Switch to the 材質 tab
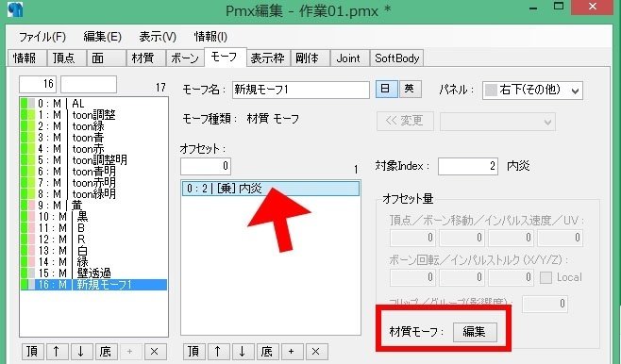This screenshot has width=621, height=364. pos(145,58)
